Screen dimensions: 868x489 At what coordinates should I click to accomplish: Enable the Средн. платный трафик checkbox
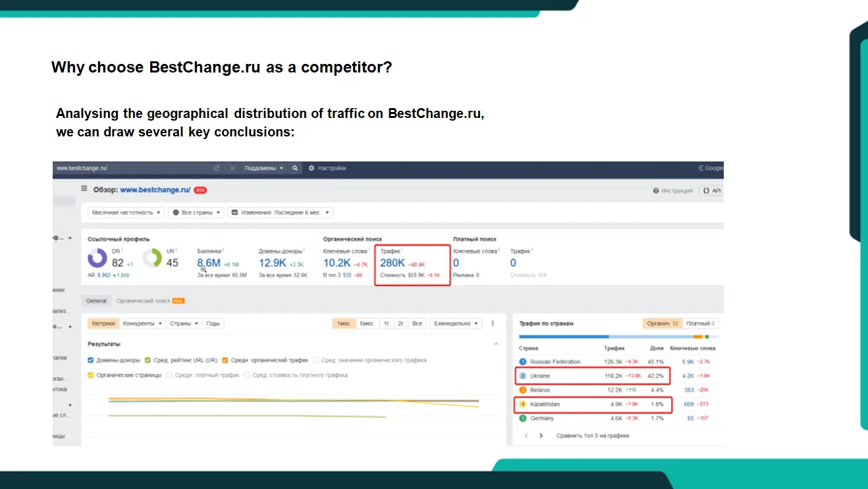pos(170,376)
